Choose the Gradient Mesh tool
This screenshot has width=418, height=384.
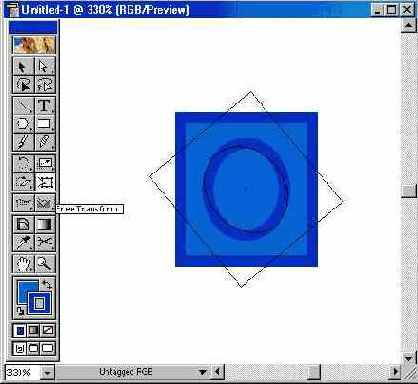pos(23,224)
